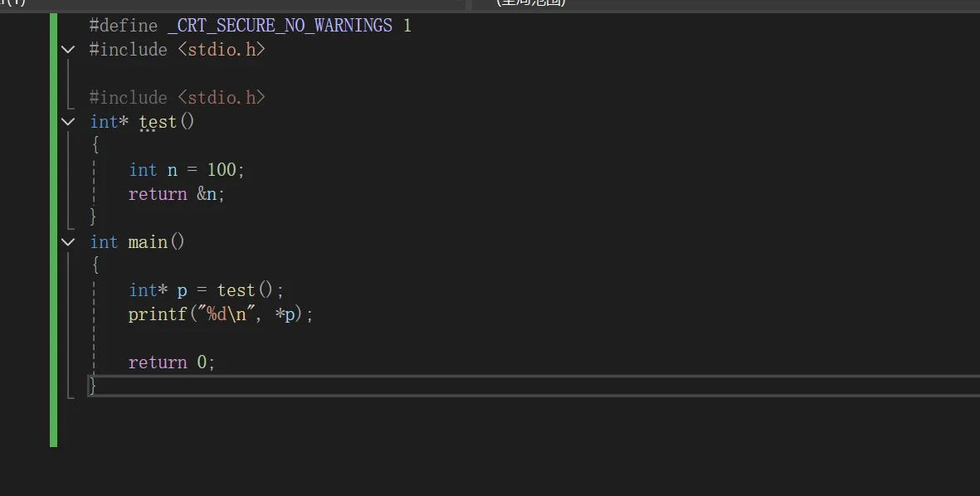
Task: Click 'int* p = test();' line
Action: (207, 290)
